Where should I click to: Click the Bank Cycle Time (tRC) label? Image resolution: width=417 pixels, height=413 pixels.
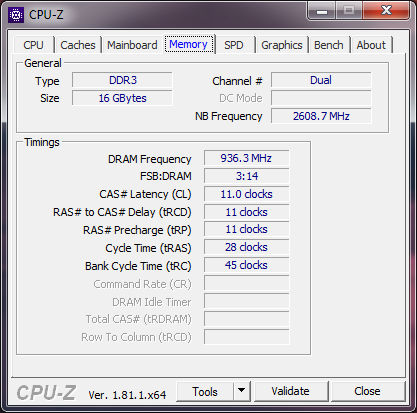pyautogui.click(x=138, y=266)
